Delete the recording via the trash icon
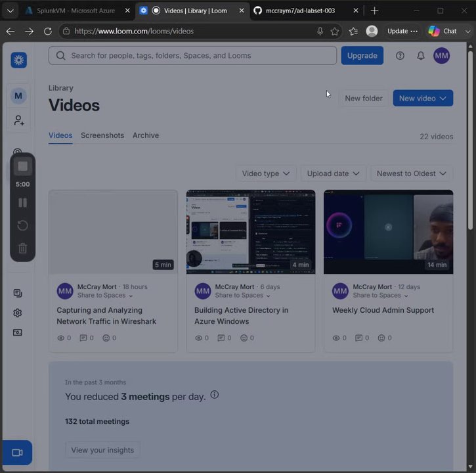 [x=22, y=248]
